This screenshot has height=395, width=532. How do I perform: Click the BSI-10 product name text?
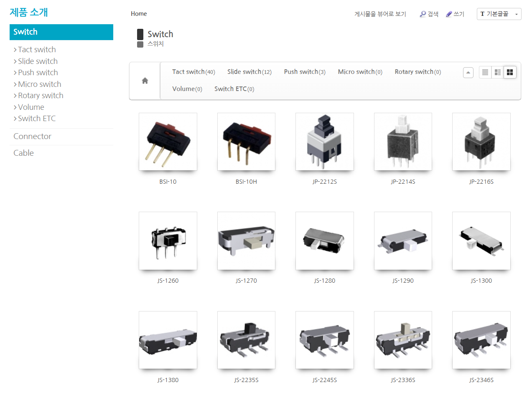pos(168,182)
